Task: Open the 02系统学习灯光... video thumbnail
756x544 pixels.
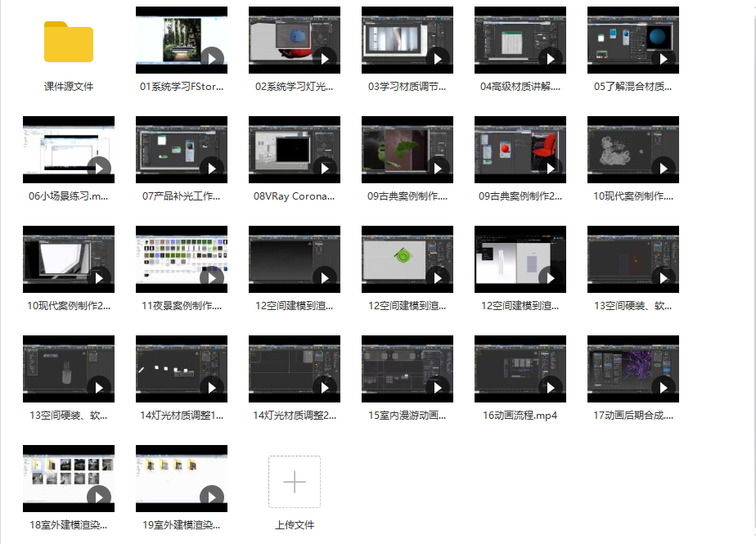Action: point(294,40)
